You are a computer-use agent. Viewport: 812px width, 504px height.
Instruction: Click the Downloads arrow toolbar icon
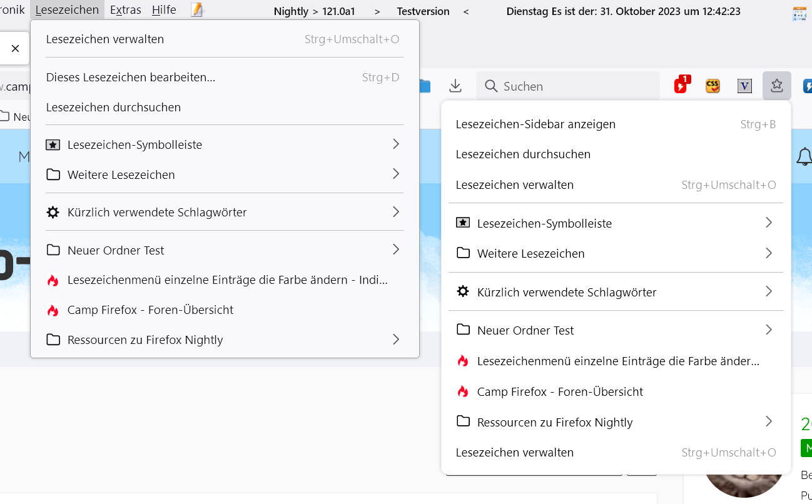click(455, 86)
